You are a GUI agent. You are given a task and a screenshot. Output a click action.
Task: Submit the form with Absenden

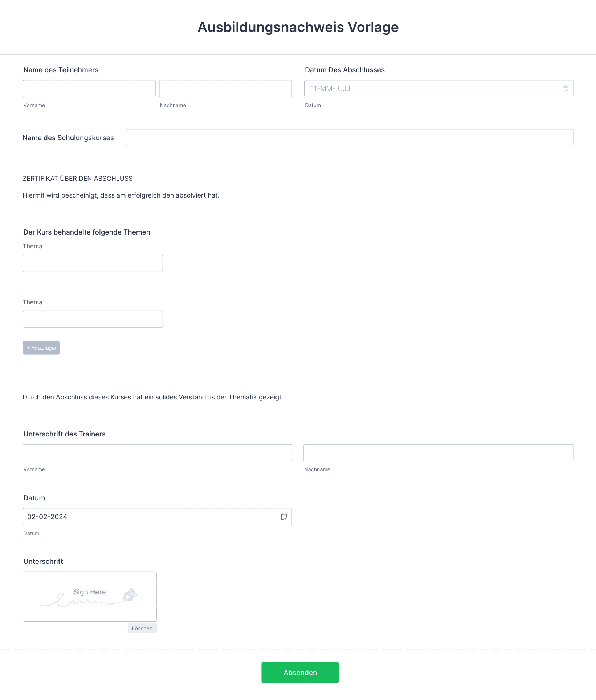click(300, 672)
